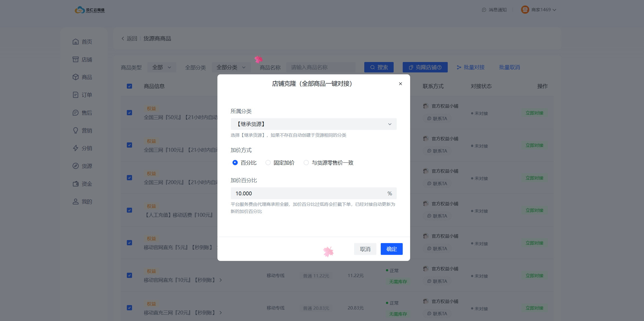
Task: Uncheck the 移动官网直充『10元』 row checkbox
Action: click(130, 275)
